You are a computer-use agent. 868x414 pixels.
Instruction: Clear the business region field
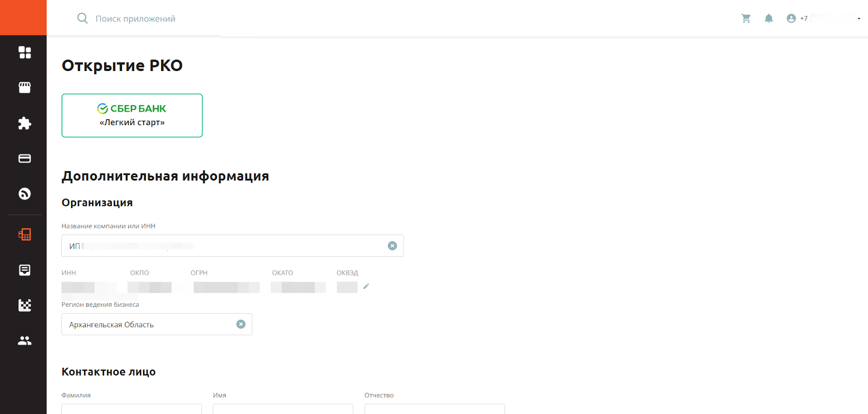[x=241, y=324]
